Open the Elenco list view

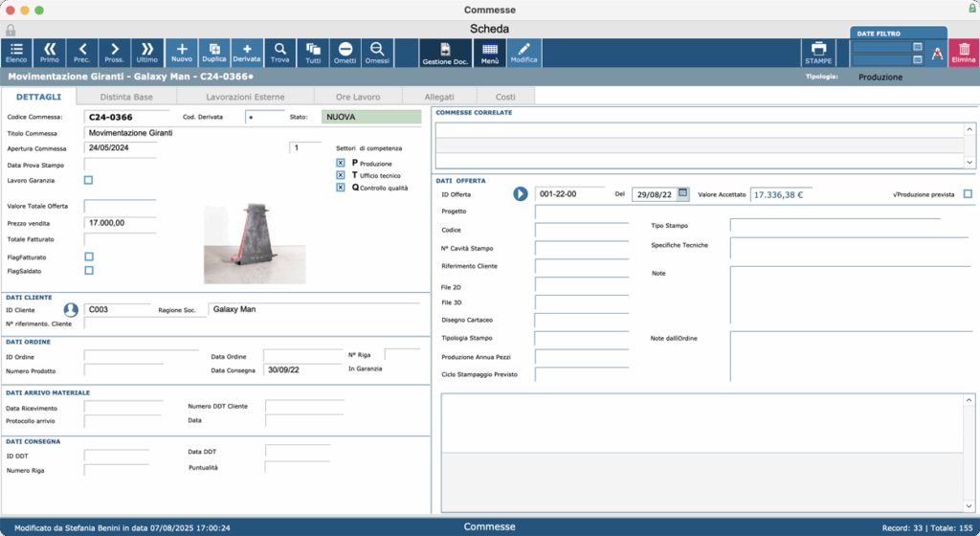[x=16, y=53]
